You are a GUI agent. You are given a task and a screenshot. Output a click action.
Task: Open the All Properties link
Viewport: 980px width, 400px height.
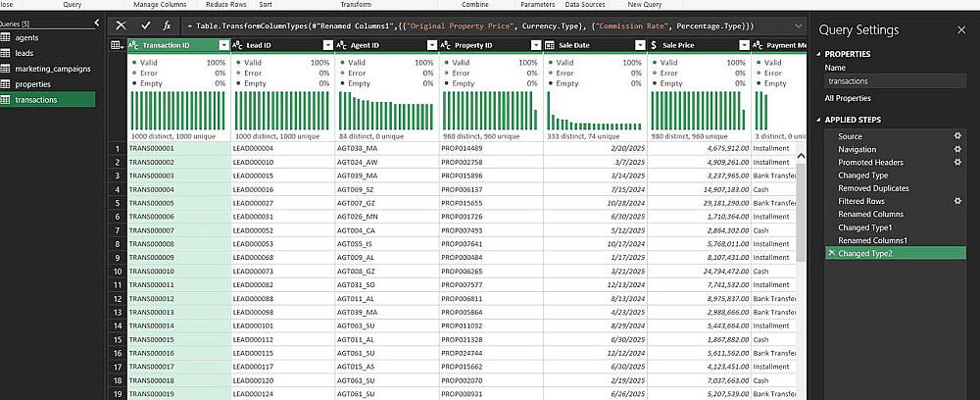(x=848, y=98)
